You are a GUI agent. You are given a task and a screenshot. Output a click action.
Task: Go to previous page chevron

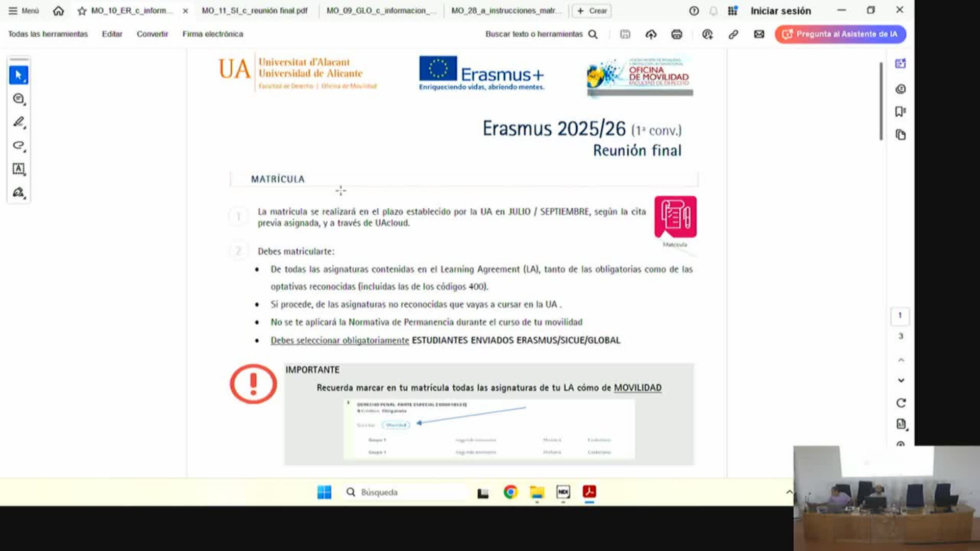901,360
